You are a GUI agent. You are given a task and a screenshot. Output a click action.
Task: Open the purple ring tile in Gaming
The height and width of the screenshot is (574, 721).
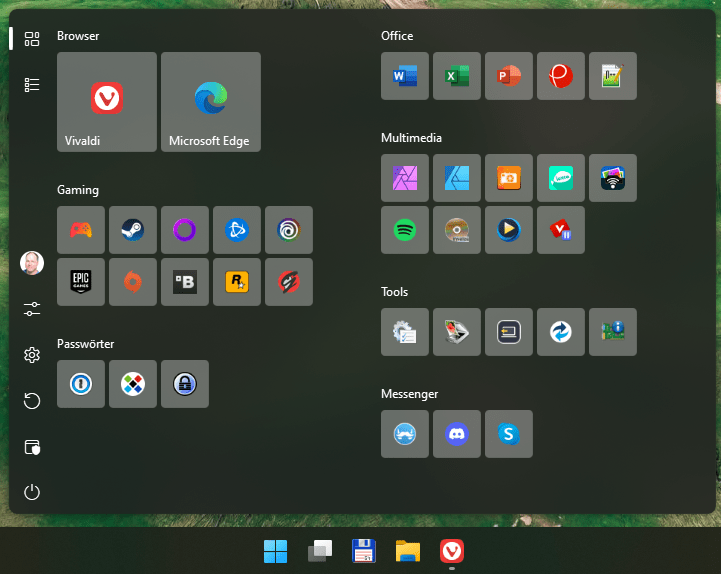coord(184,230)
